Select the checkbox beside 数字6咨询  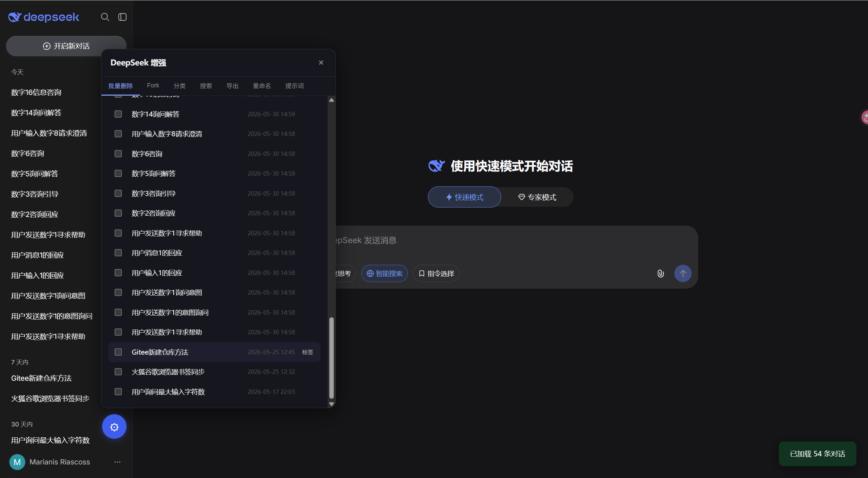118,154
